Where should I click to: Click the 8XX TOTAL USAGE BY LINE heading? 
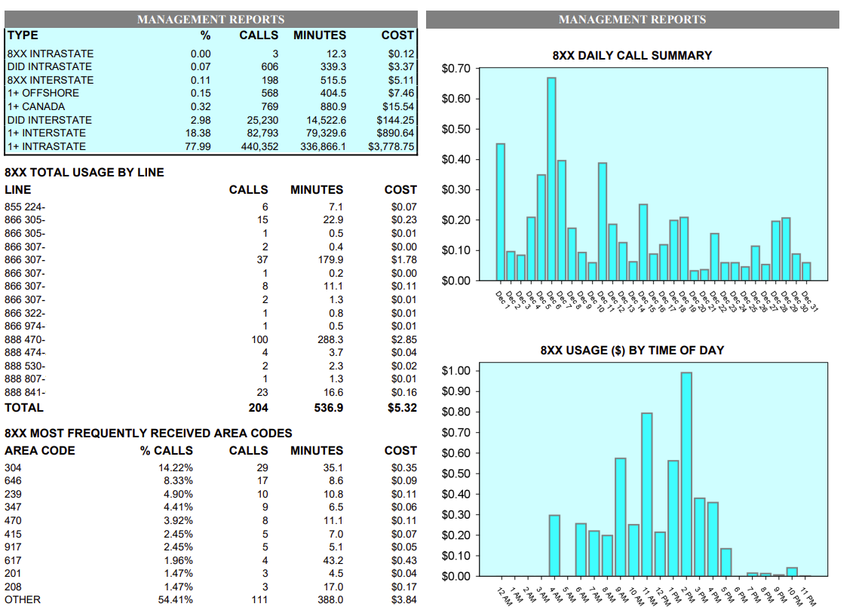(84, 172)
